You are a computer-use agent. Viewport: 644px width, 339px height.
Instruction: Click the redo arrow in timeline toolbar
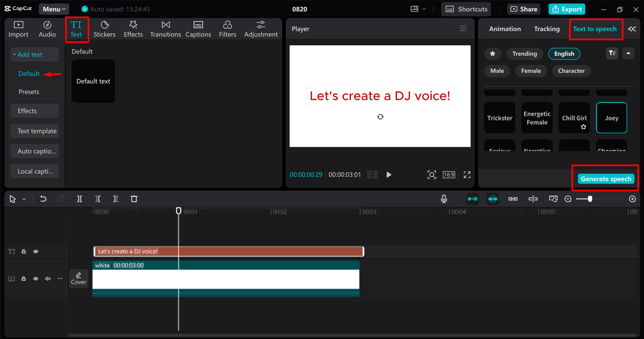pos(61,199)
